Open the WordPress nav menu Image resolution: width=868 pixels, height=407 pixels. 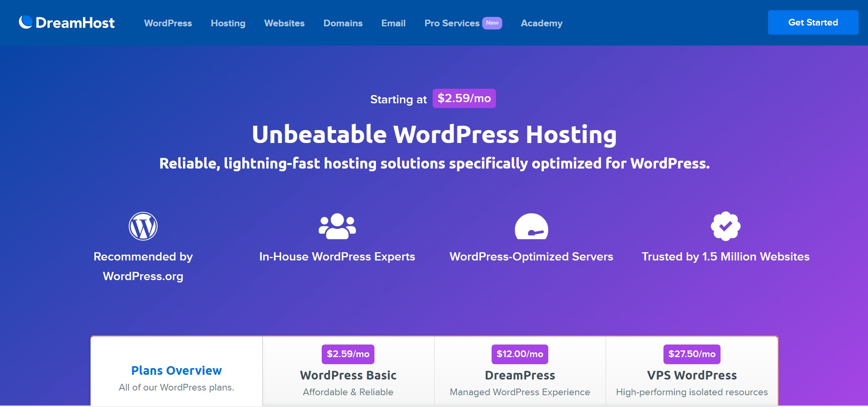click(168, 23)
